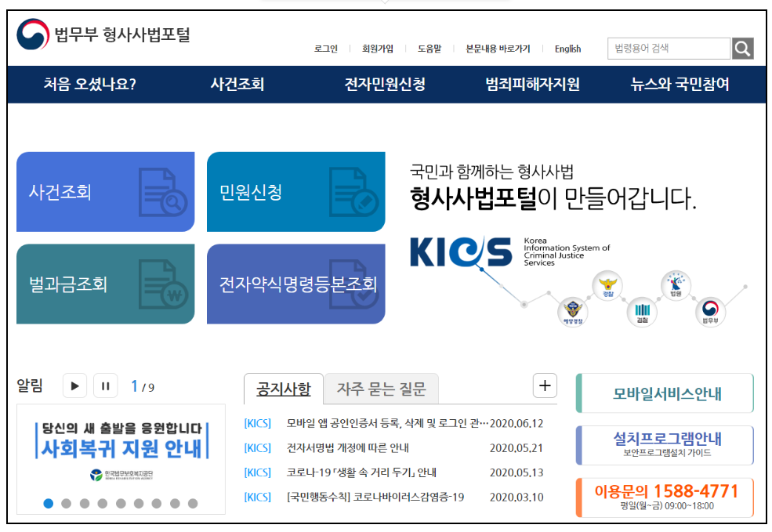Switch to the 자주 묻는 질문 tab

[x=381, y=389]
